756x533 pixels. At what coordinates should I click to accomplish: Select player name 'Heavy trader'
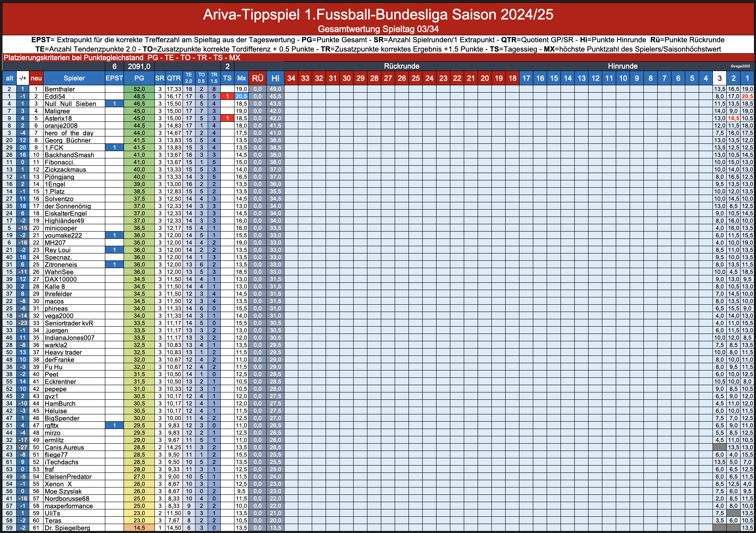click(63, 352)
